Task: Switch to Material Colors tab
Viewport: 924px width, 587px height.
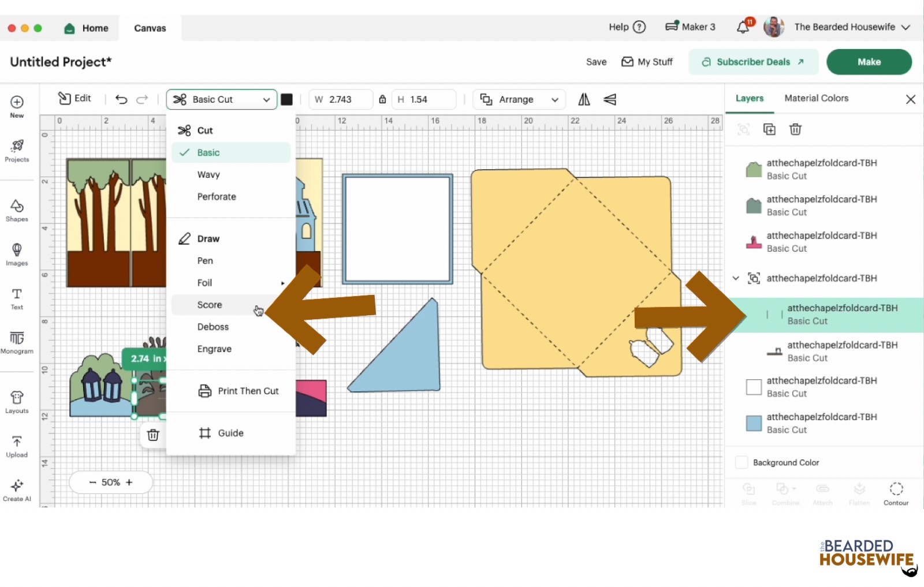Action: pyautogui.click(x=816, y=98)
